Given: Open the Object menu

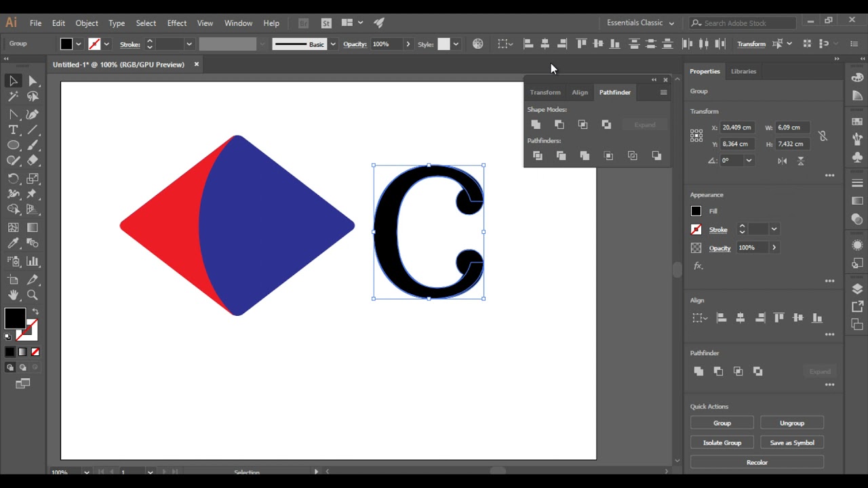Looking at the screenshot, I should pos(87,23).
